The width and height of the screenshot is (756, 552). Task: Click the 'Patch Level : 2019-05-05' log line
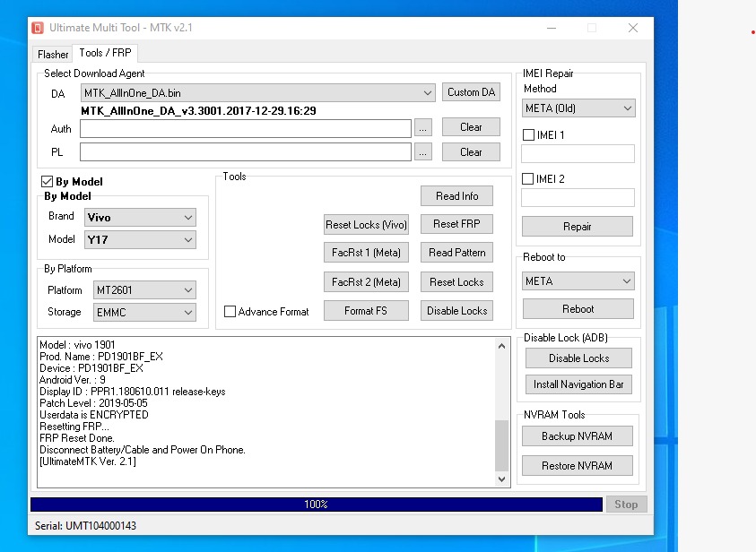coord(93,403)
